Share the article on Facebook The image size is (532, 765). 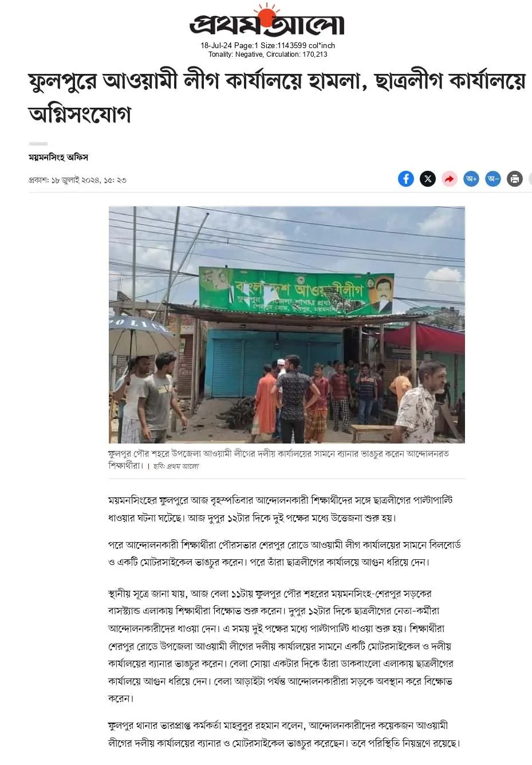405,179
